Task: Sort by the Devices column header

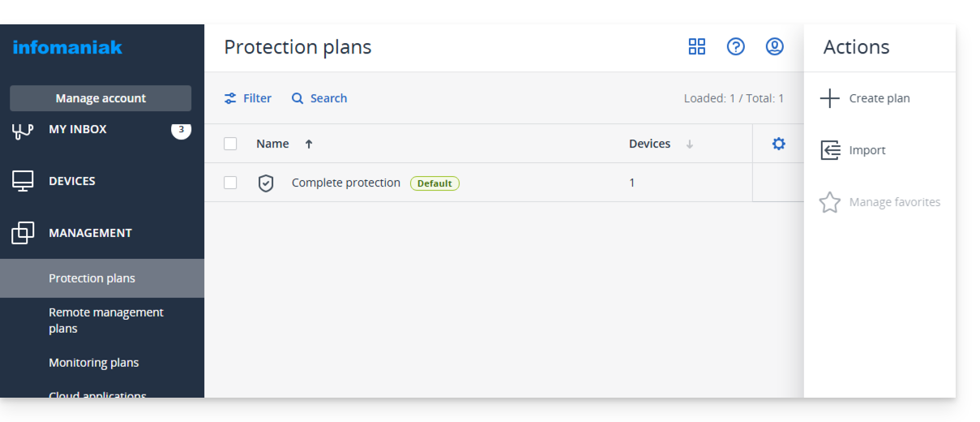Action: point(650,144)
